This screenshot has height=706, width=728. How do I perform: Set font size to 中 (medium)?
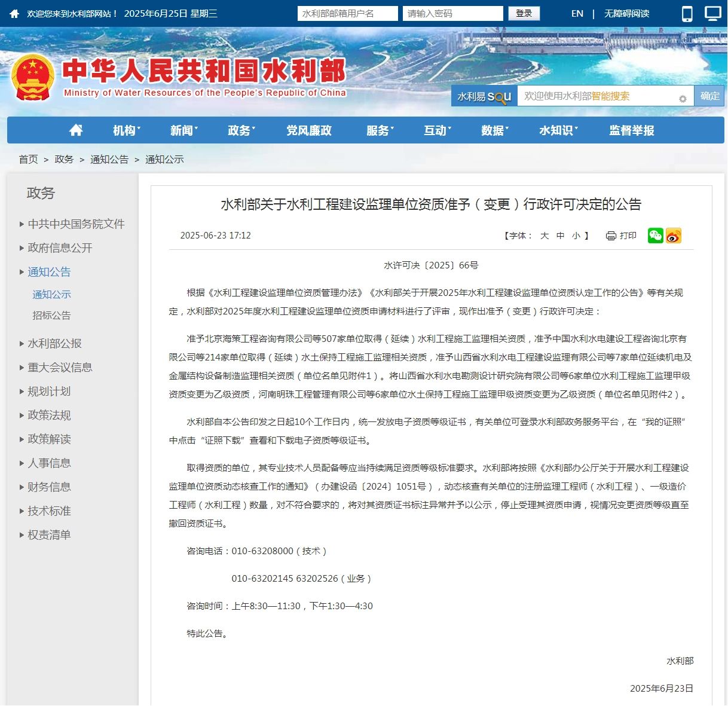560,236
